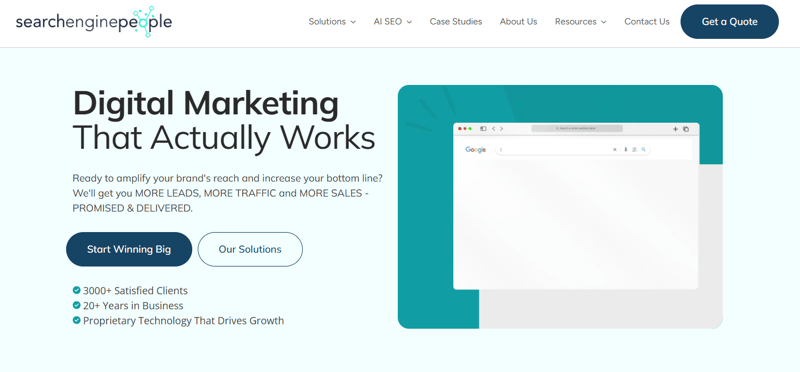Click the plus new-tab icon in mock browser
Screen dimensions: 800x372
[676, 129]
